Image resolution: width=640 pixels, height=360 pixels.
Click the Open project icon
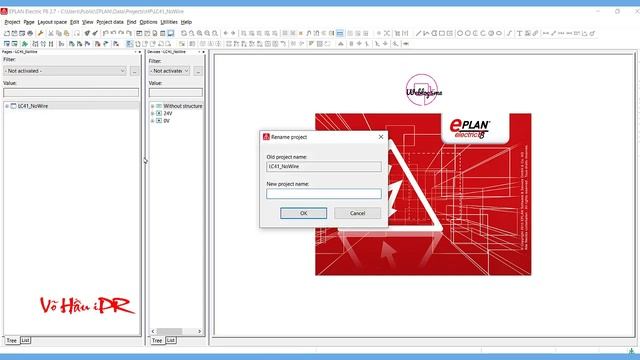tap(14, 33)
